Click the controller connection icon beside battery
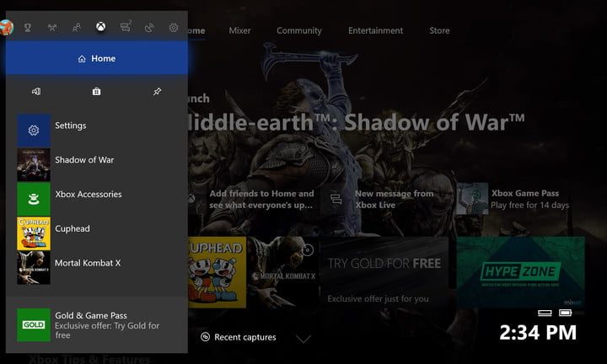The height and width of the screenshot is (364, 607). 545,313
